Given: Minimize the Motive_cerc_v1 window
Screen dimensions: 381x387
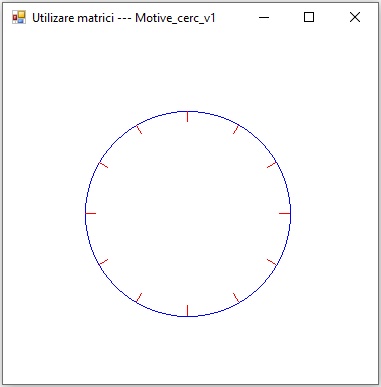Looking at the screenshot, I should coord(264,17).
